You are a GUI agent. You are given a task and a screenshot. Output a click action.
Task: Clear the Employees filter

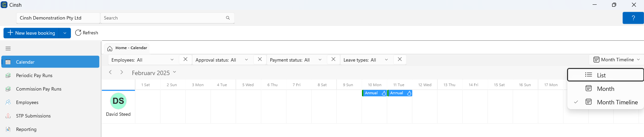[x=185, y=60]
